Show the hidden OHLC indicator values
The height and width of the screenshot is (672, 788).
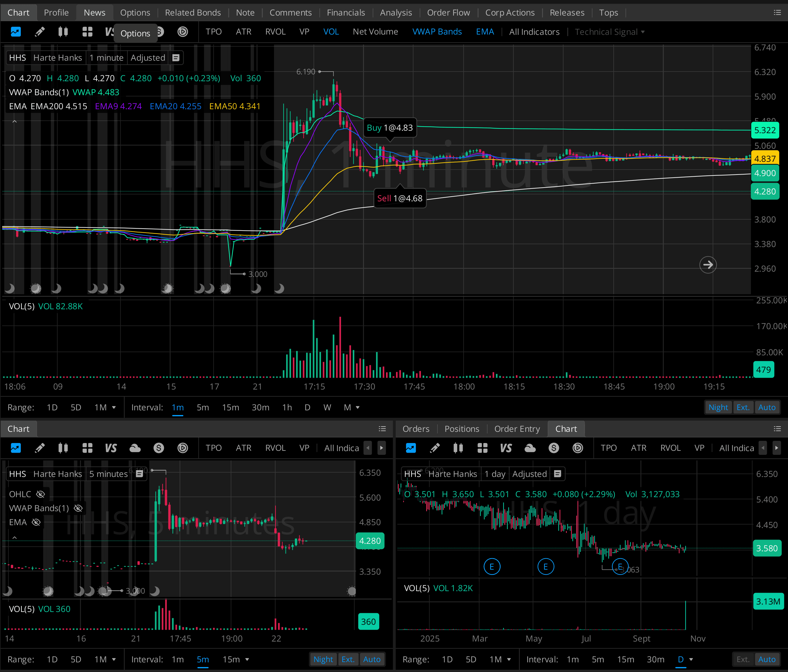click(40, 494)
